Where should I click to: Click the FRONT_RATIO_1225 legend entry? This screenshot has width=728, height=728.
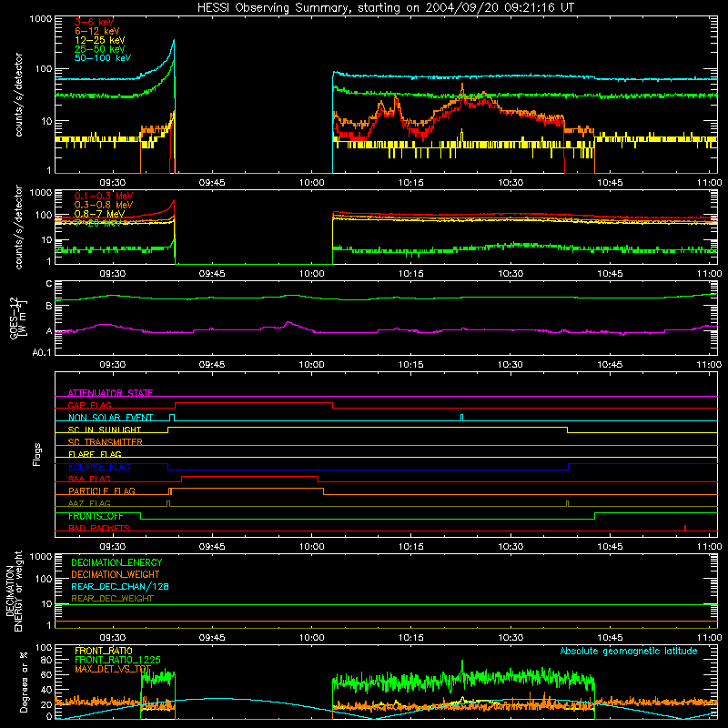click(117, 660)
